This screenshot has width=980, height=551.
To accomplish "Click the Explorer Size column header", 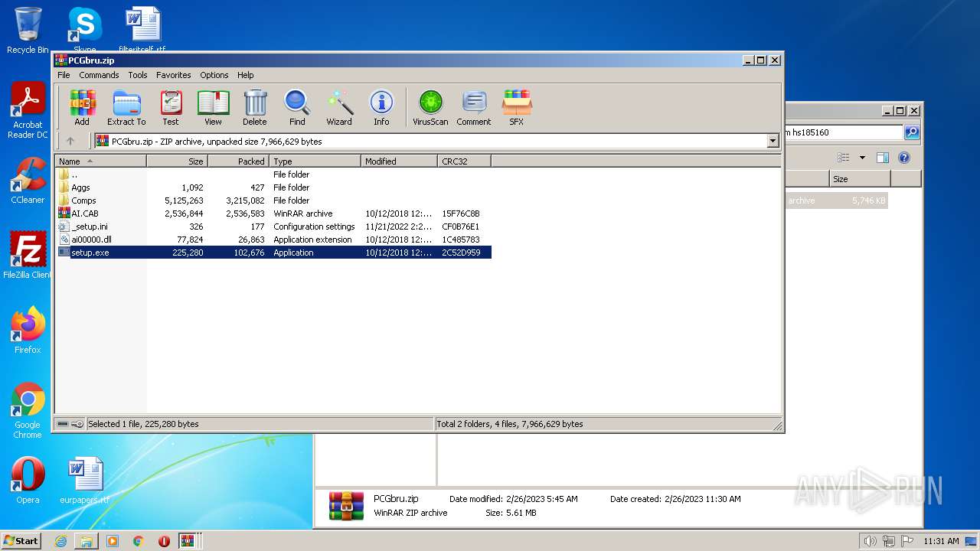I will pos(860,179).
